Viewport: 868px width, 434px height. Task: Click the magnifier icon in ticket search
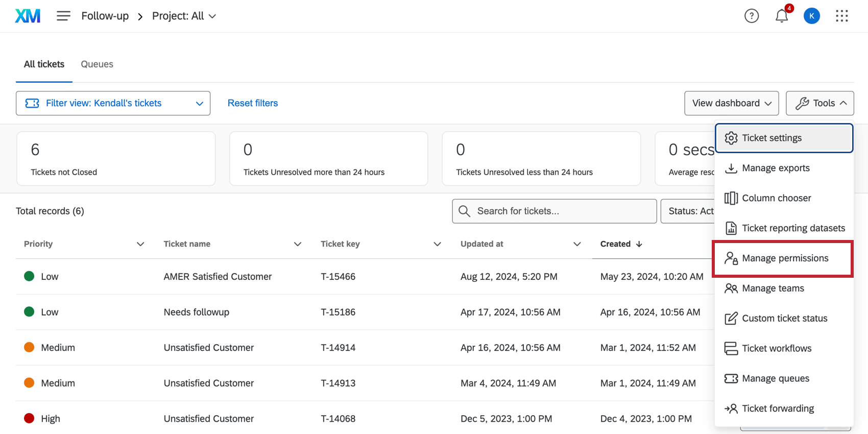click(x=464, y=211)
